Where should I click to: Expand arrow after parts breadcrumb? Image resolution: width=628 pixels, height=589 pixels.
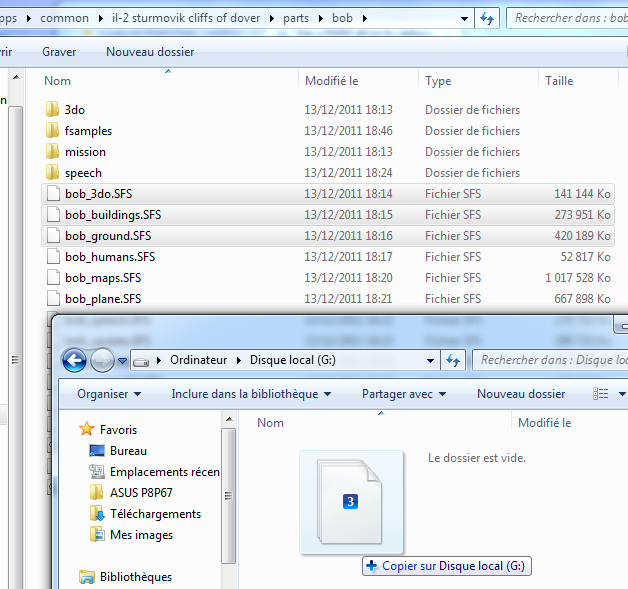(x=320, y=18)
